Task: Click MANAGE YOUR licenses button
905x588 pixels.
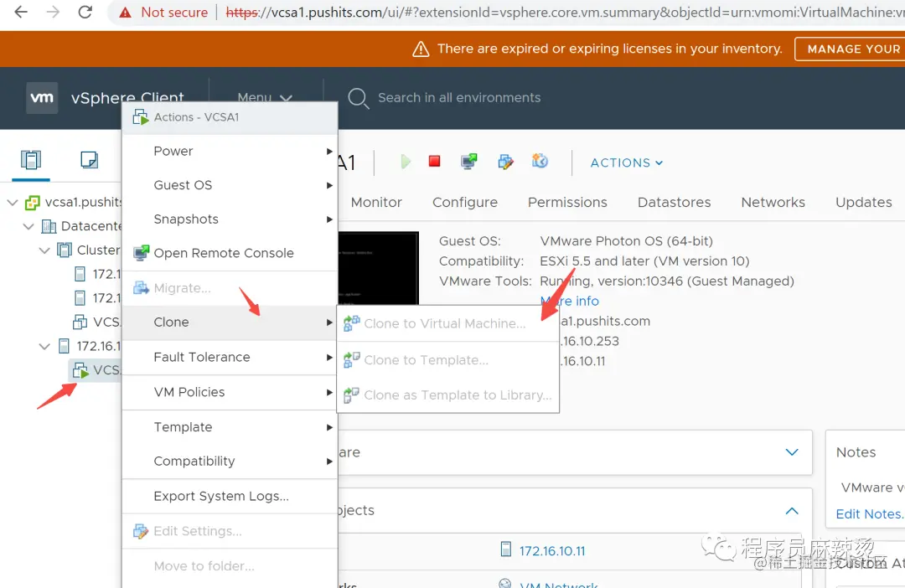Action: (x=850, y=49)
